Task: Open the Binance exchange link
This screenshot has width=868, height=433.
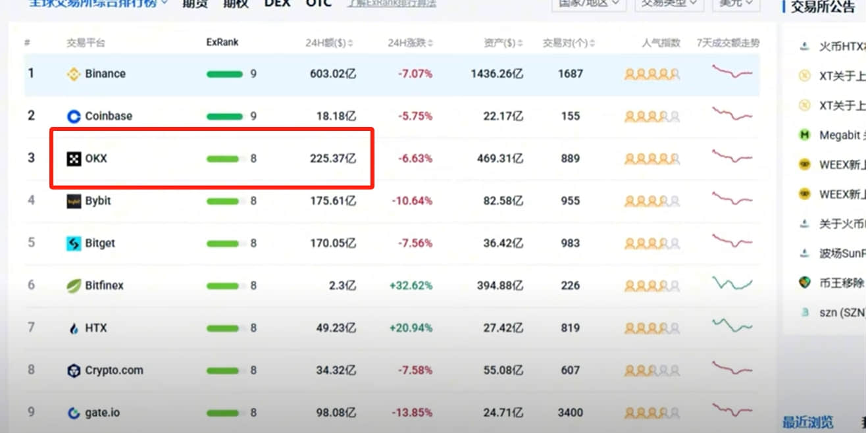Action: 105,74
